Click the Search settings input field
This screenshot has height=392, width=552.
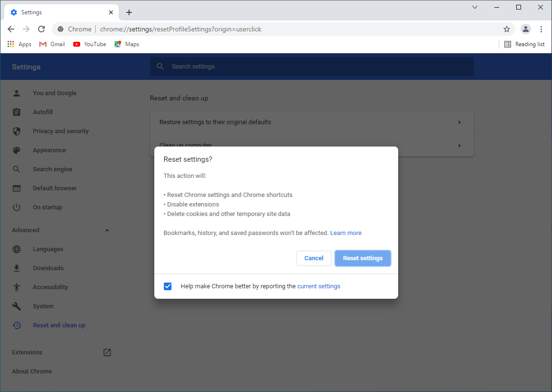pos(312,67)
